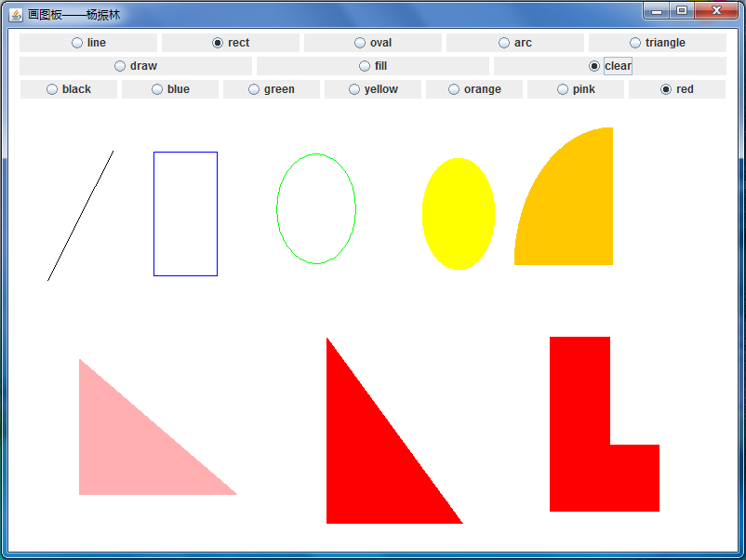Click the black diagonal line on canvas
This screenshot has width=746, height=560.
click(80, 216)
